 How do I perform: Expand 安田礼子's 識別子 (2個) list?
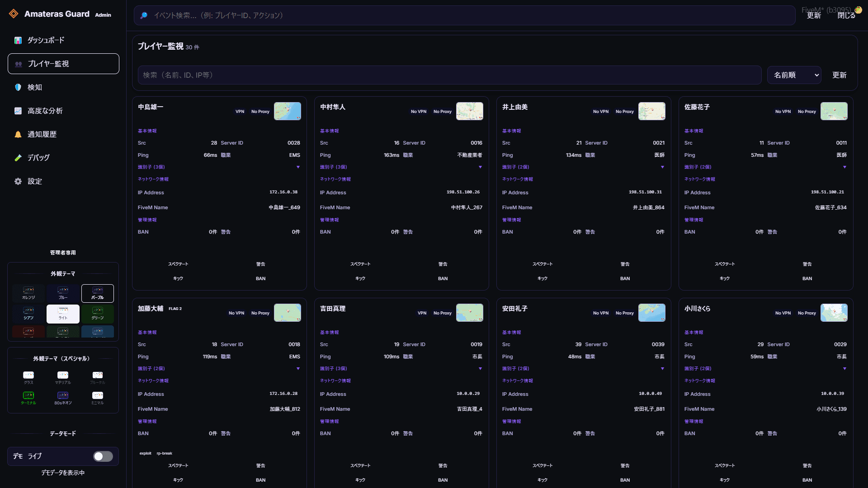click(584, 369)
